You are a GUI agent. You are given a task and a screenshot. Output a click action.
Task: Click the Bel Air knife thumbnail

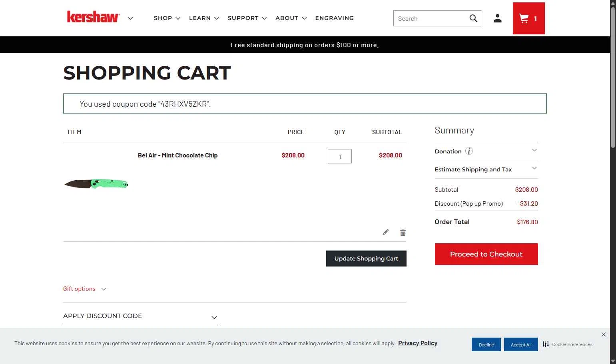(96, 184)
